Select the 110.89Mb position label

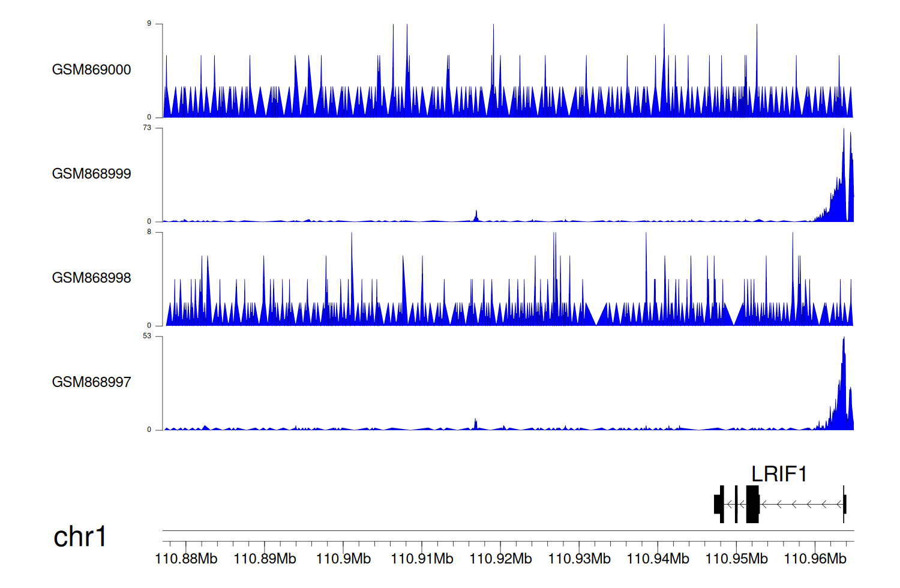[265, 559]
